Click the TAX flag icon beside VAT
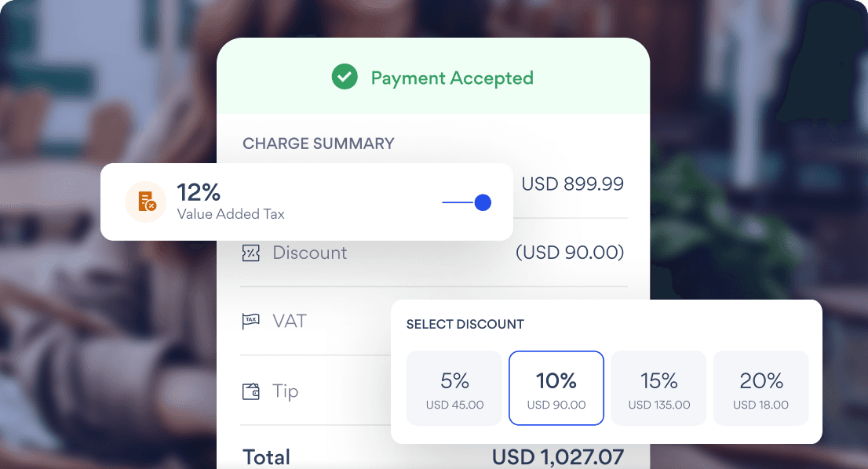This screenshot has width=868, height=469. click(251, 321)
